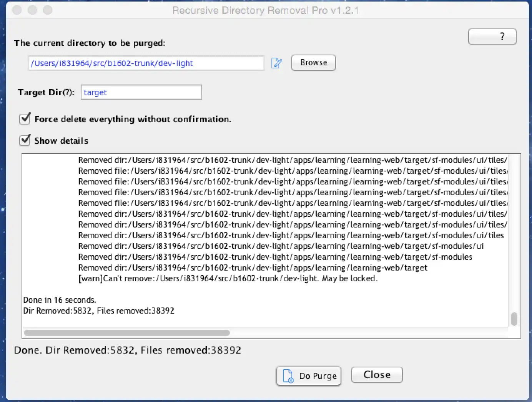532x402 pixels.
Task: Open the Browse directory chooser
Action: (314, 63)
